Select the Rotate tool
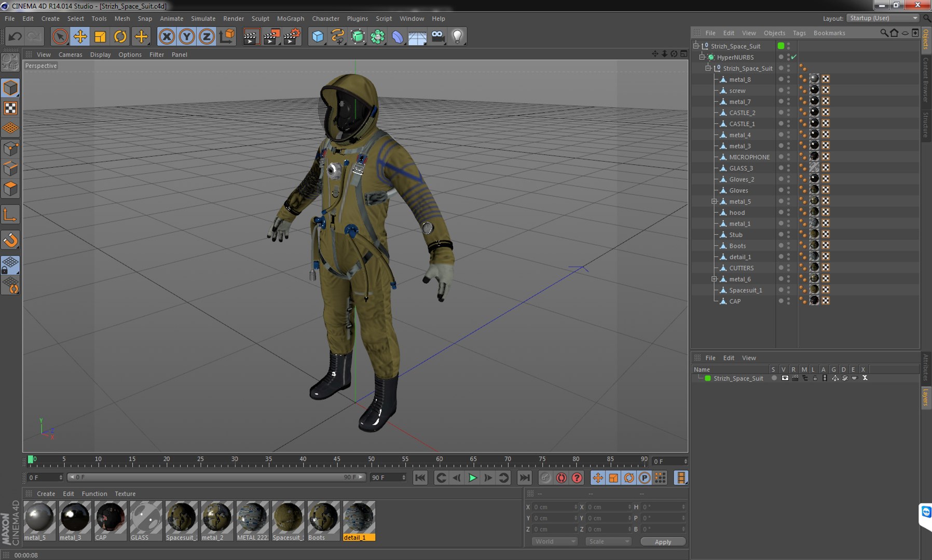This screenshot has height=560, width=932. (x=120, y=36)
